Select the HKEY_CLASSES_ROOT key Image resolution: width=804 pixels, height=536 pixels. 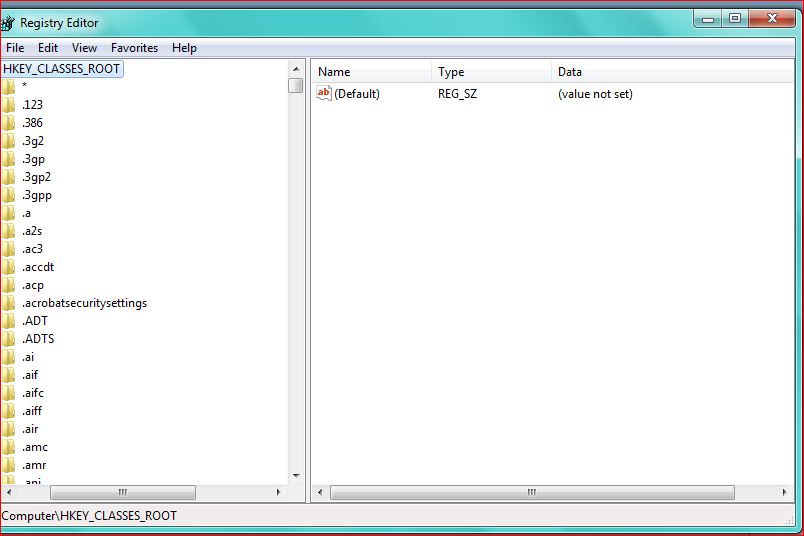pos(62,69)
